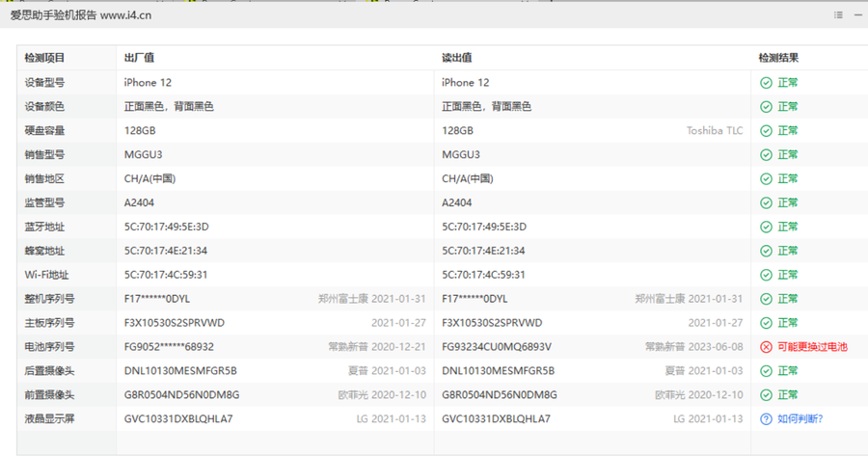Click the green check icon in 蜂窝地址 row
This screenshot has width=868, height=456.
[766, 252]
